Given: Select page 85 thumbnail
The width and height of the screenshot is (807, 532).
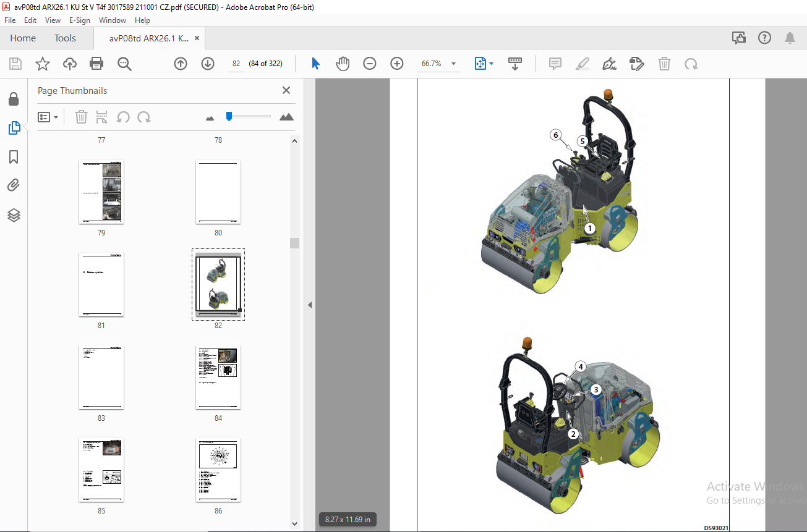Looking at the screenshot, I should coord(101,470).
